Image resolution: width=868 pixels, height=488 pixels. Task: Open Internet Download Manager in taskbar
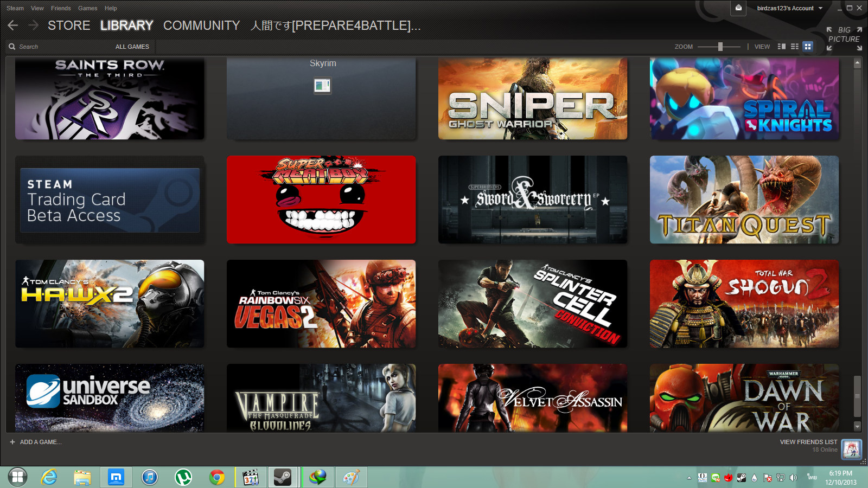[318, 477]
